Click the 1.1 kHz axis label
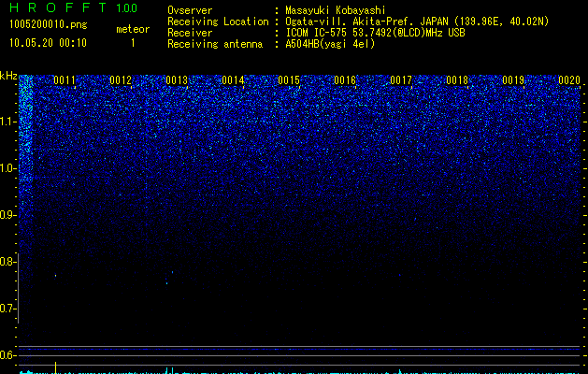The width and height of the screenshot is (588, 374). pyautogui.click(x=7, y=122)
